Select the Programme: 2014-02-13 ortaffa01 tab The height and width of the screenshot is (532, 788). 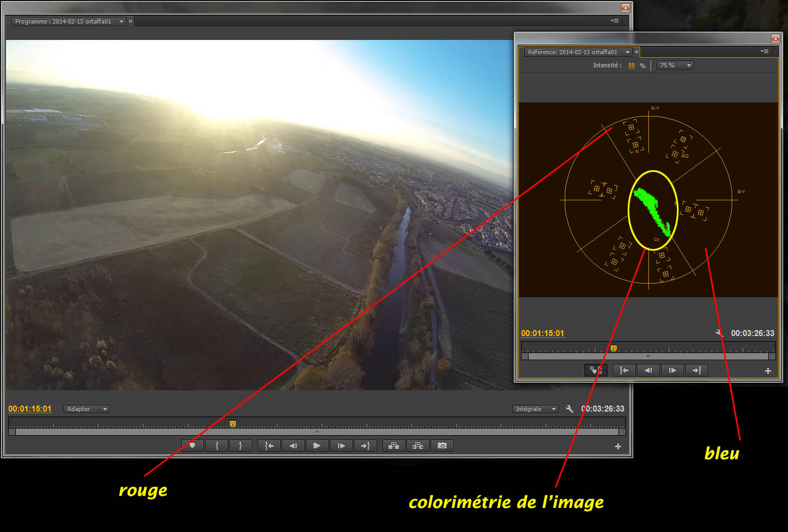[x=63, y=21]
